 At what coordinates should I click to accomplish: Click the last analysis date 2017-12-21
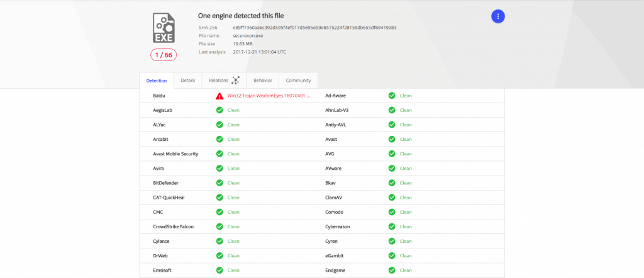click(260, 52)
